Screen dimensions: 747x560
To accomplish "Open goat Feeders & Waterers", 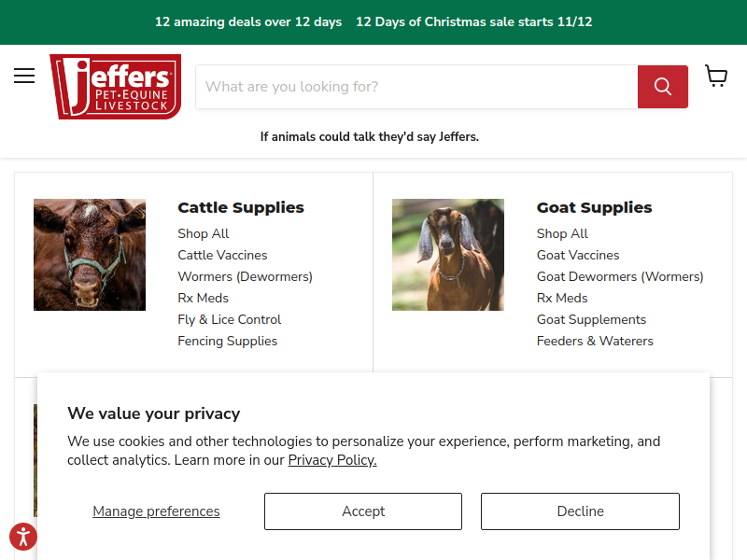I will pyautogui.click(x=595, y=341).
